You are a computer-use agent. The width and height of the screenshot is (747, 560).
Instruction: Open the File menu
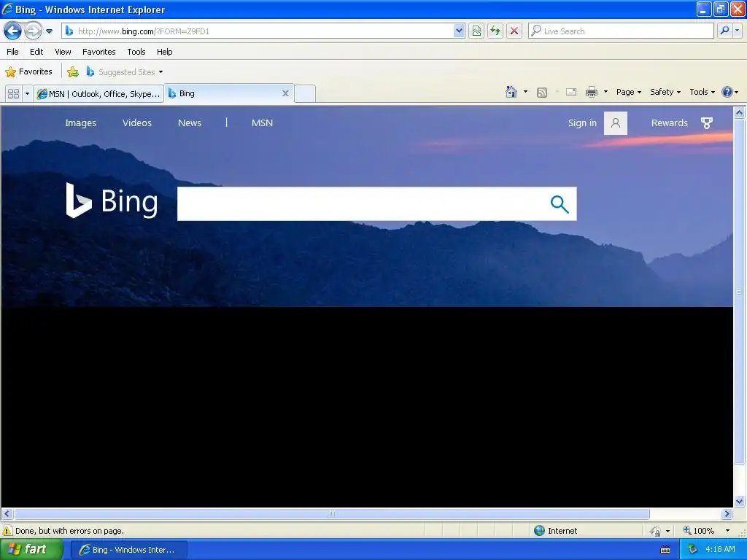[x=13, y=52]
